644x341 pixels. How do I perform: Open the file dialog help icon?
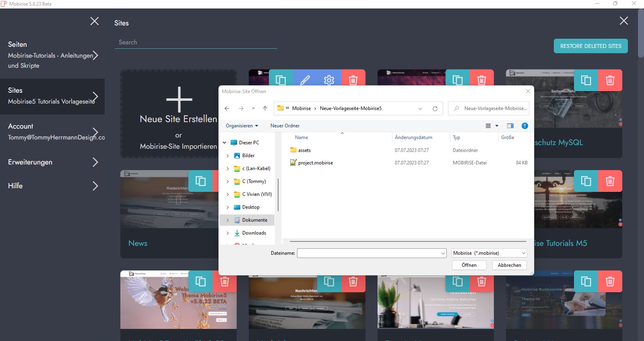click(525, 126)
